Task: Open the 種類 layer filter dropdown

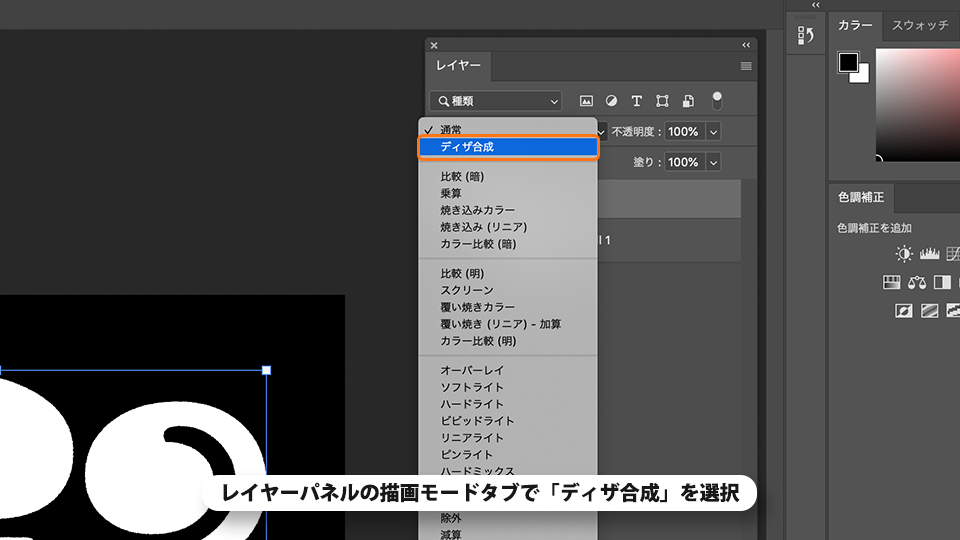Action: tap(495, 101)
